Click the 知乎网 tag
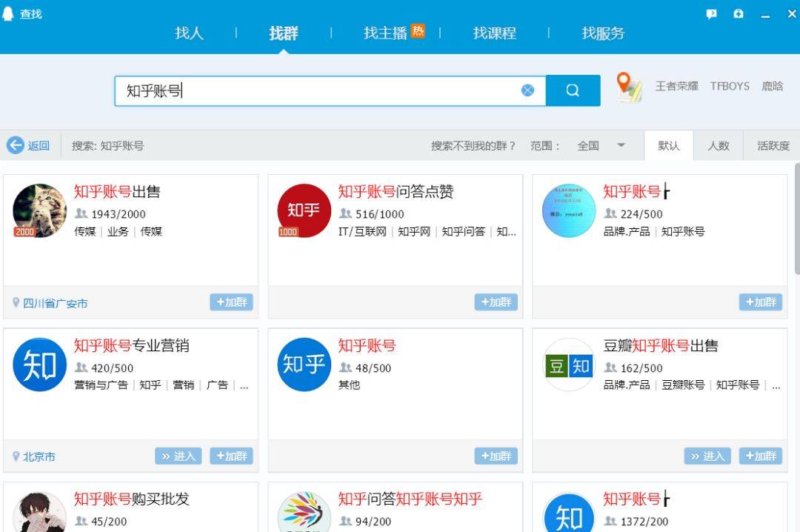 pyautogui.click(x=414, y=231)
